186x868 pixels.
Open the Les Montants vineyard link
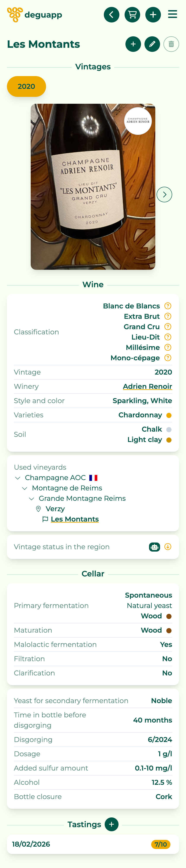74,519
